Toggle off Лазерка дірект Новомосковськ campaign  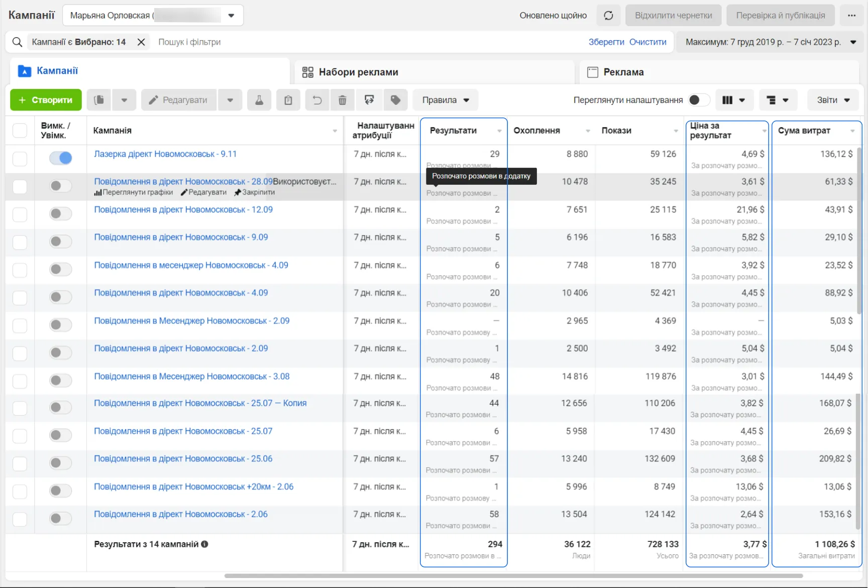tap(61, 158)
